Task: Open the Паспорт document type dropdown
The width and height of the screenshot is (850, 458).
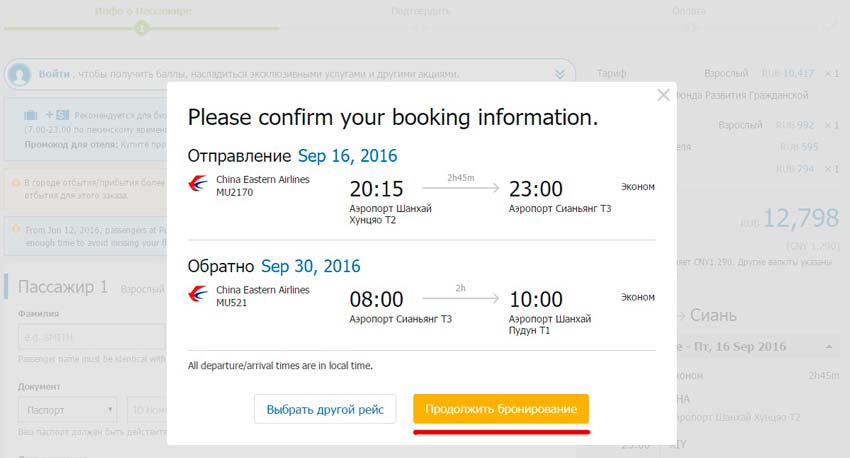Action: tap(67, 409)
